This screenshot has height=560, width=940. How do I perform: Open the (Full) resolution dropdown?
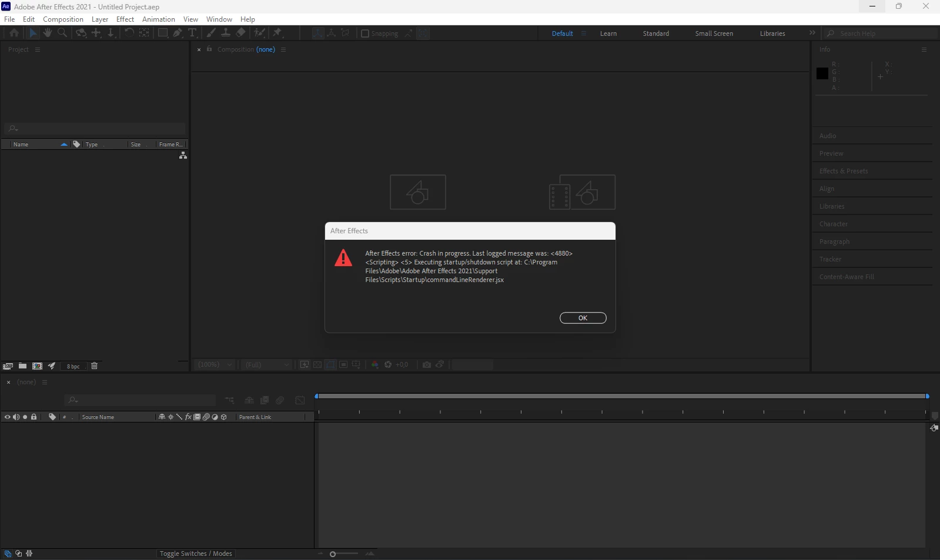point(267,365)
